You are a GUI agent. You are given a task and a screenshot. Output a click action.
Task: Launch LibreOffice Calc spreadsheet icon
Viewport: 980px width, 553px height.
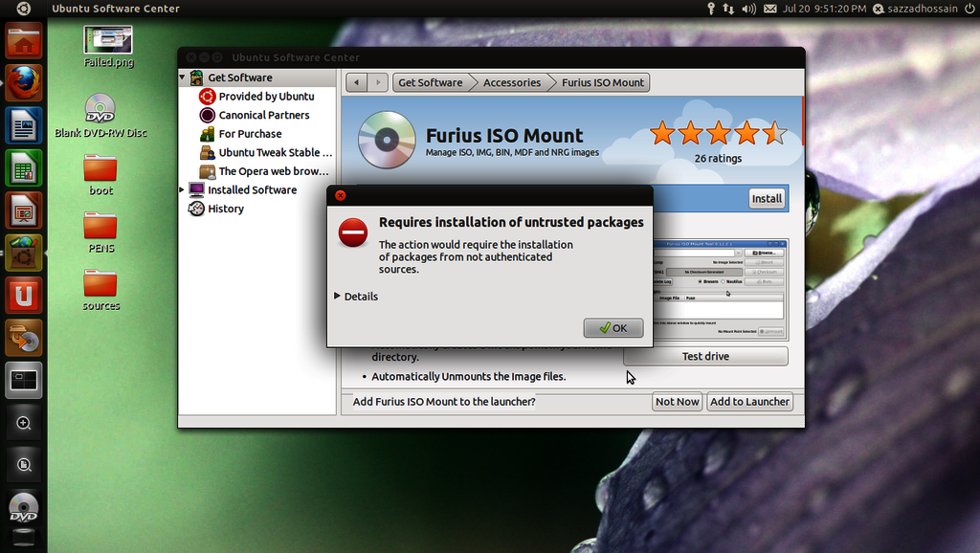point(24,167)
